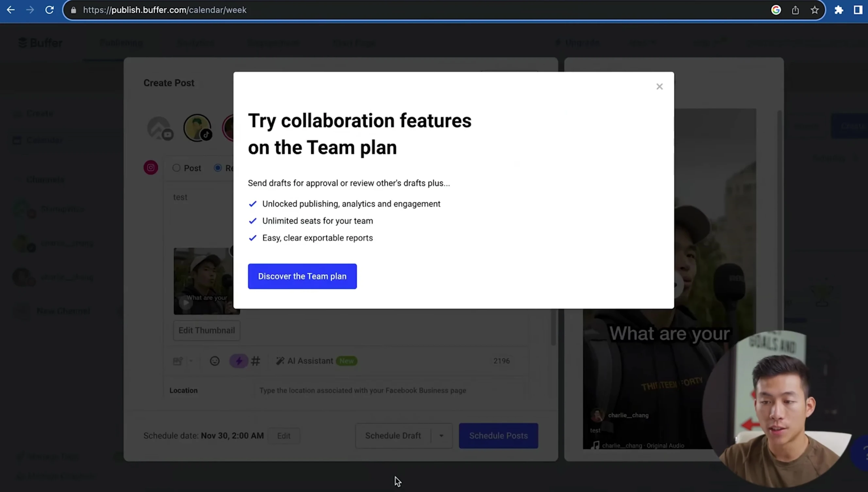Click the Original Audio music note icon
This screenshot has width=868, height=492.
tap(596, 445)
